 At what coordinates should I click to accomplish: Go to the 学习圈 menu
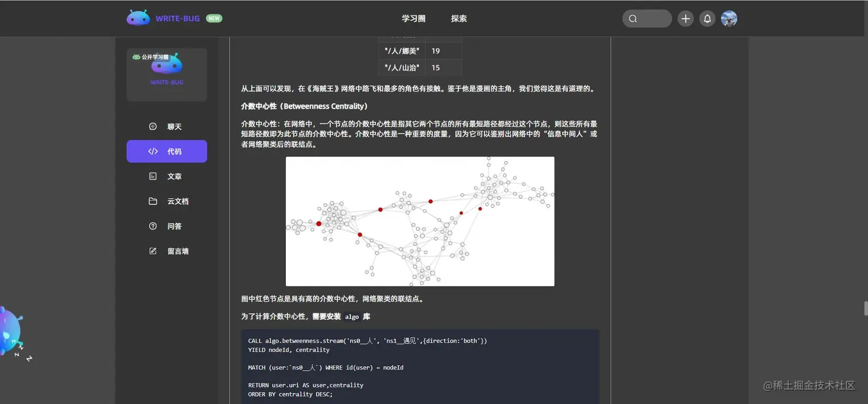click(413, 18)
